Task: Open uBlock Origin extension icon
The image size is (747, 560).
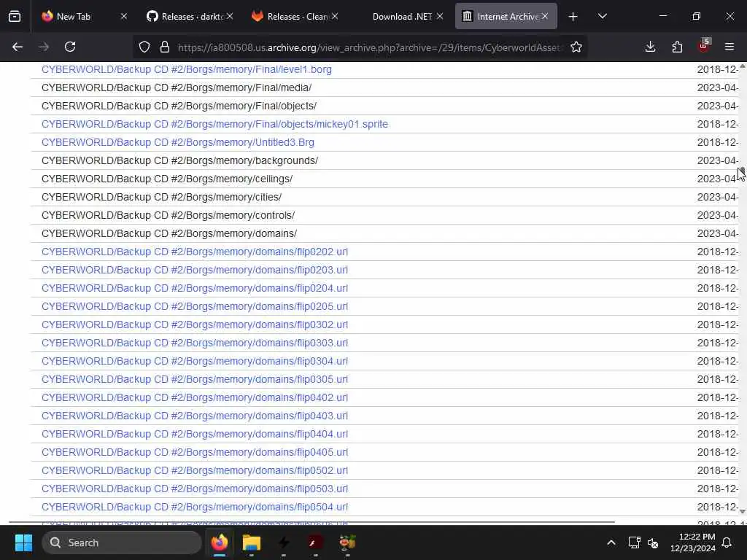Action: tap(704, 46)
